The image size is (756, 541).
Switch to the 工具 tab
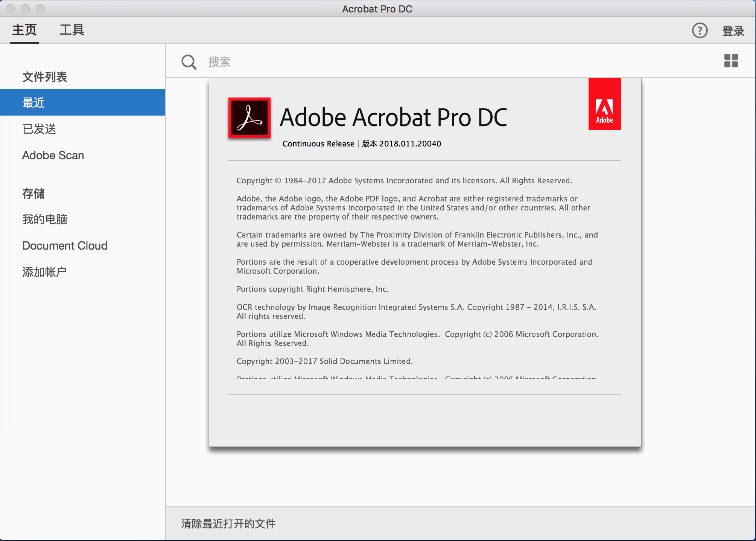71,30
